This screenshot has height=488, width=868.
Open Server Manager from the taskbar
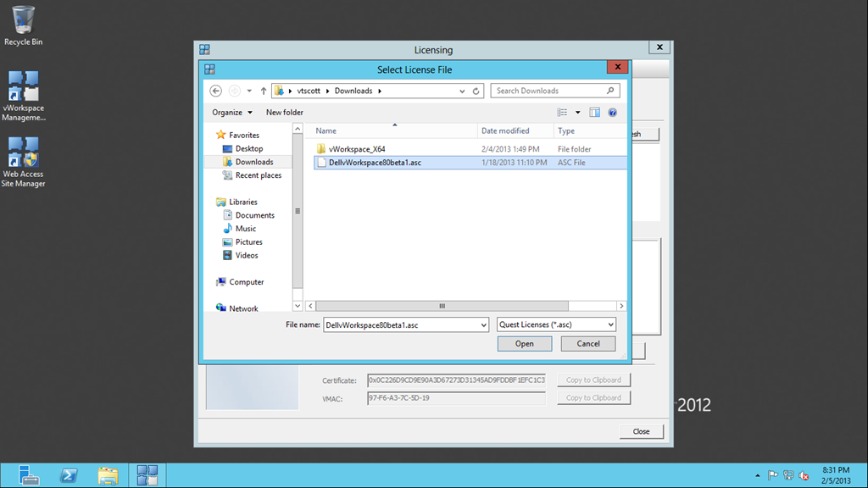pos(28,475)
